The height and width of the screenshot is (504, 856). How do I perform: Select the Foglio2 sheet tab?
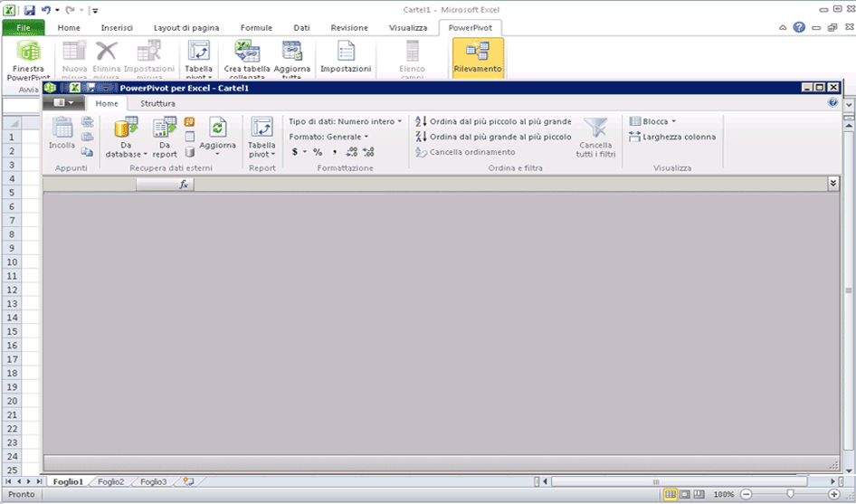(x=110, y=481)
